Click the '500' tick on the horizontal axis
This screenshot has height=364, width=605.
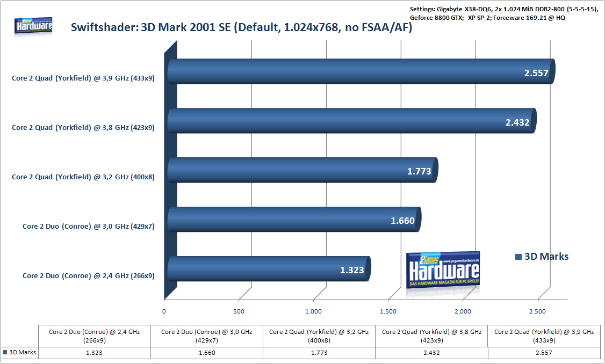(x=239, y=311)
